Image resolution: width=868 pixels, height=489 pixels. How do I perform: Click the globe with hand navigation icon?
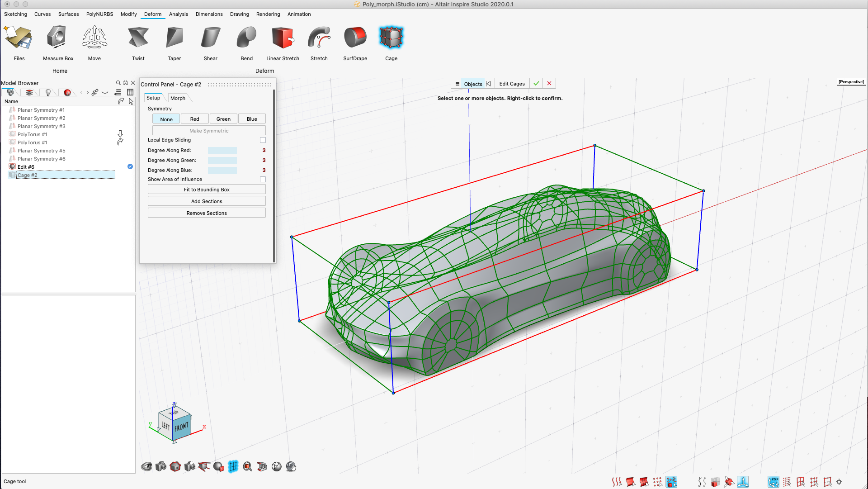(x=291, y=466)
